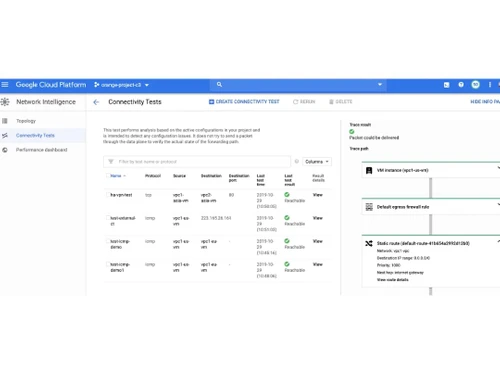Click the 'Packet could be delivered' text
This screenshot has width=500, height=375.
point(374,138)
